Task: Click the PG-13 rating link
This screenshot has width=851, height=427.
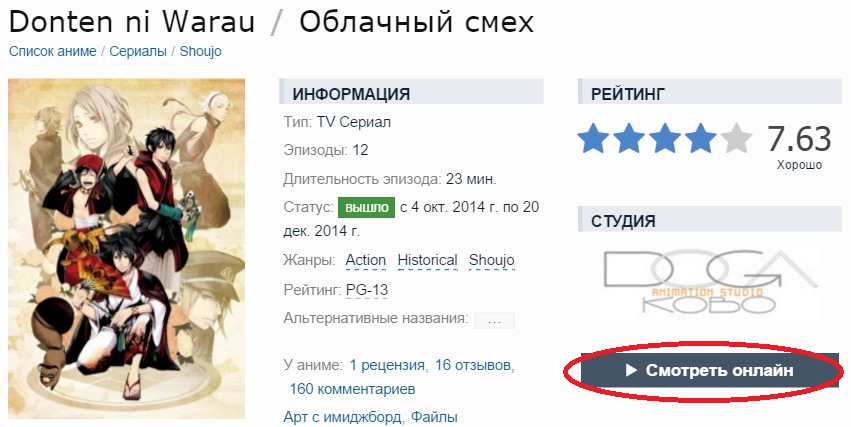Action: [367, 290]
